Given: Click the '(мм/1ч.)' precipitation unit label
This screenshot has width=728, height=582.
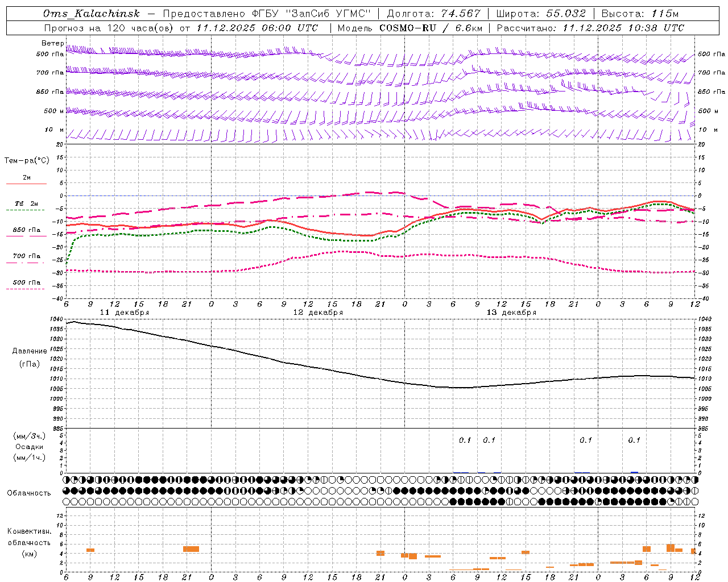Looking at the screenshot, I should point(30,458).
